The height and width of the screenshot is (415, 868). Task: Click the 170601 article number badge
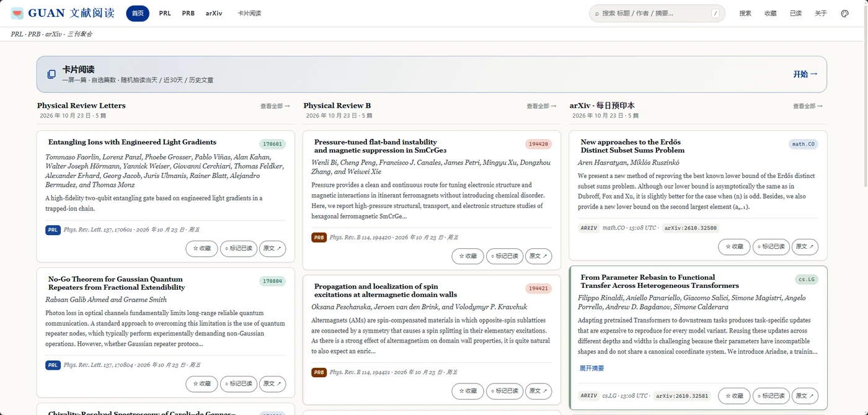point(273,144)
